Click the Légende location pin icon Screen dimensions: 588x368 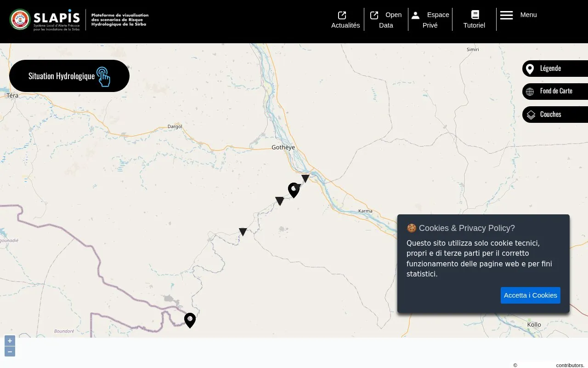[530, 69]
